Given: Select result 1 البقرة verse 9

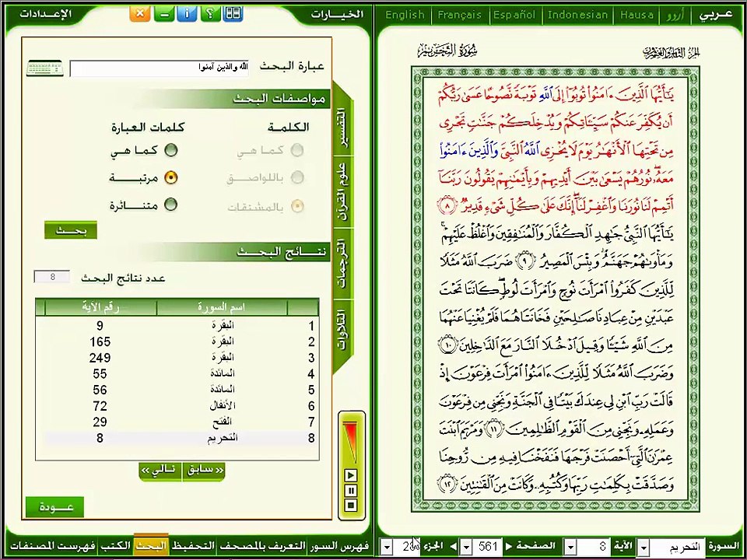Looking at the screenshot, I should pyautogui.click(x=177, y=326).
